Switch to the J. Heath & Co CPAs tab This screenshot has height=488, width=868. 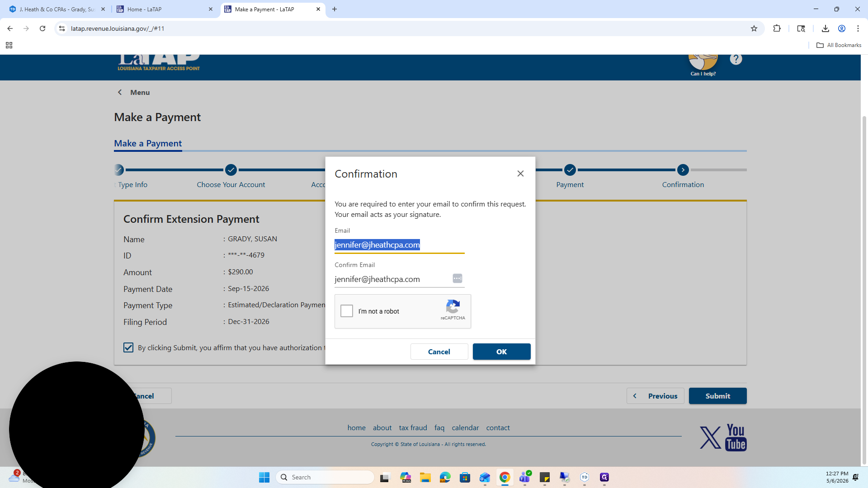coord(57,9)
